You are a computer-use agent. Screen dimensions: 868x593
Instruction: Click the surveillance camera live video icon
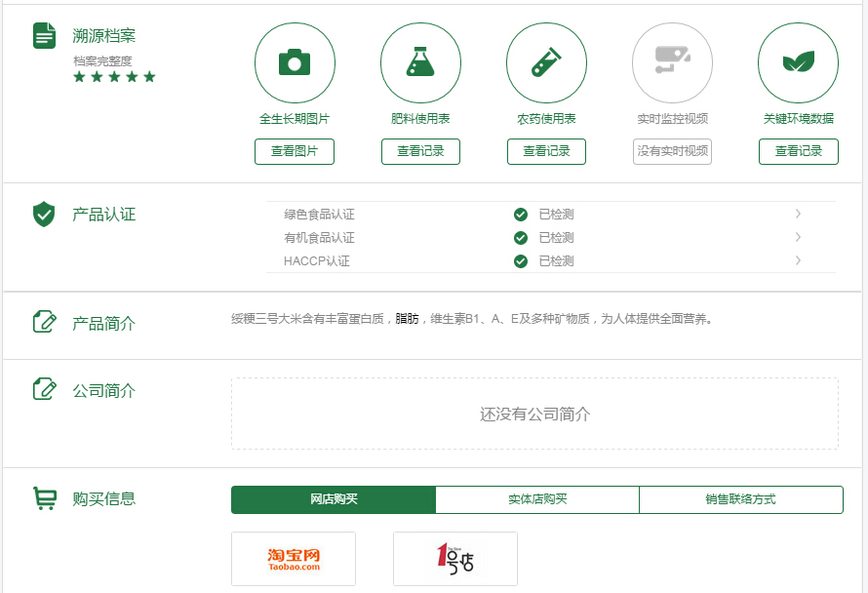(672, 62)
